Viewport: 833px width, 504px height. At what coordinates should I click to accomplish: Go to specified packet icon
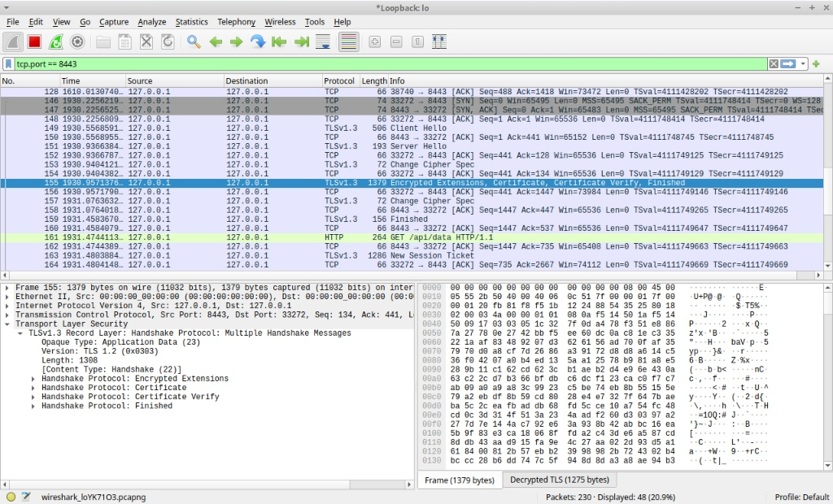[258, 42]
